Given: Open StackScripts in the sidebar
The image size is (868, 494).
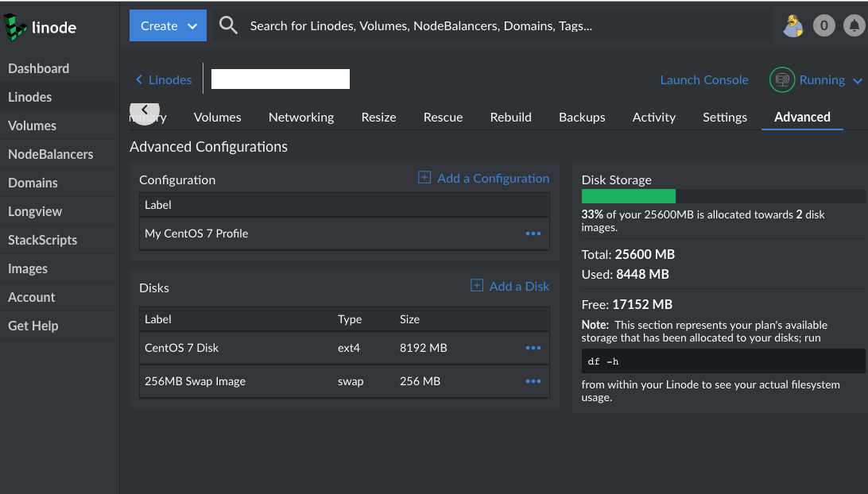Looking at the screenshot, I should click(60, 240).
